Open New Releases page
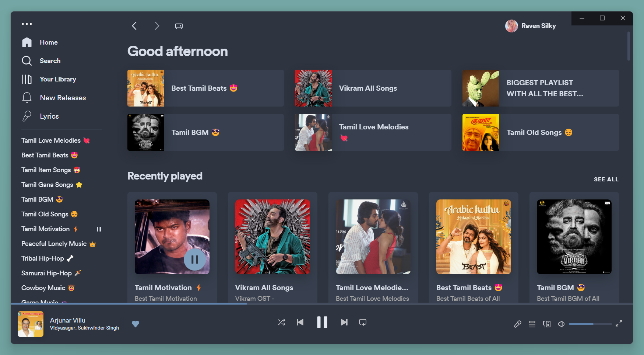This screenshot has width=644, height=355. pos(63,98)
